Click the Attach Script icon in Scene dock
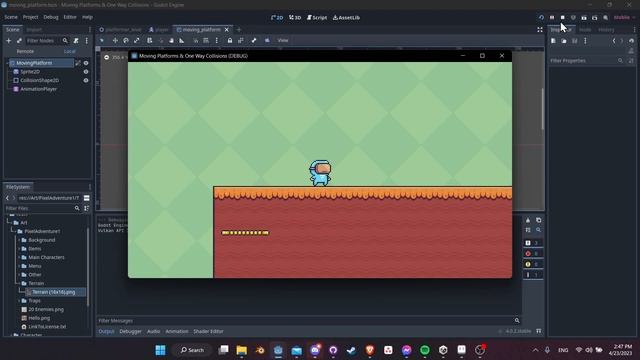Viewport: 640px width, 360px height. pyautogui.click(x=76, y=41)
